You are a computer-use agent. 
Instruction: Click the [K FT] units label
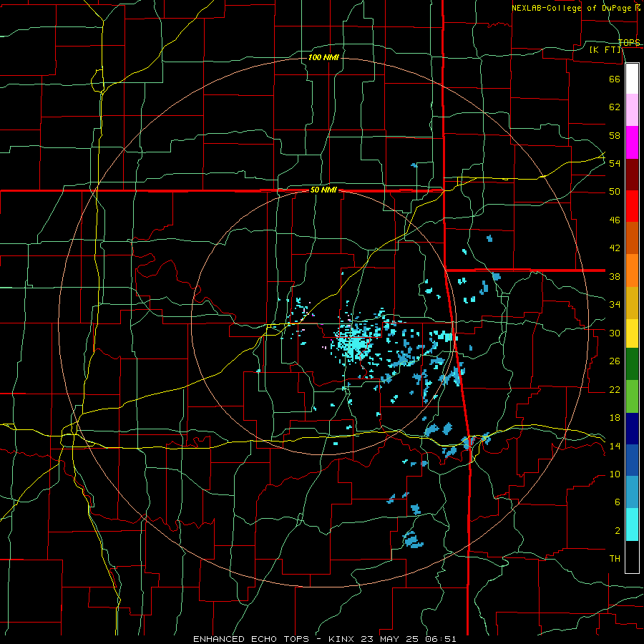605,49
